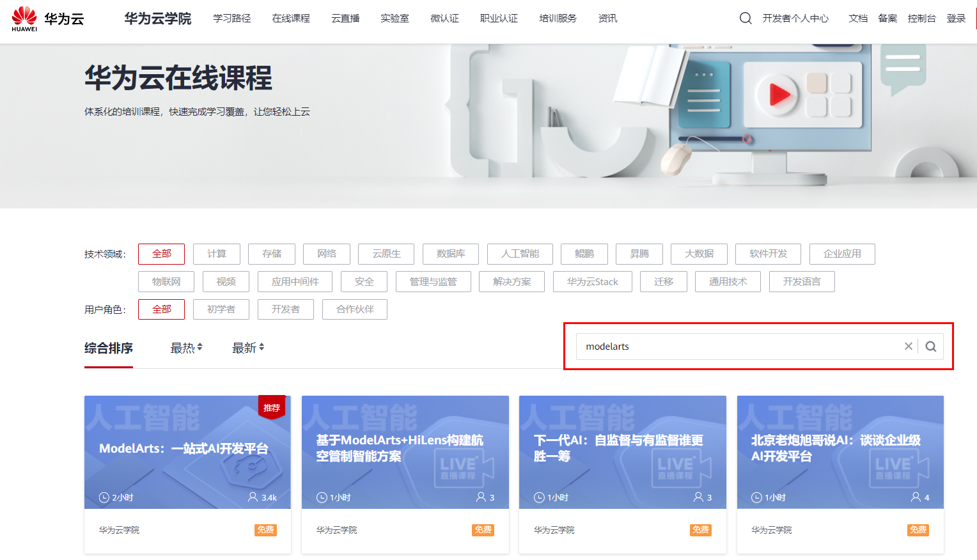Filter courses by 计算
Image resolution: width=977 pixels, height=560 pixels.
217,254
